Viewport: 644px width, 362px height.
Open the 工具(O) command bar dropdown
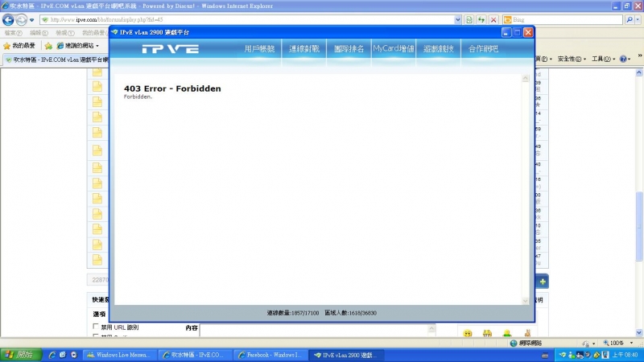(603, 59)
